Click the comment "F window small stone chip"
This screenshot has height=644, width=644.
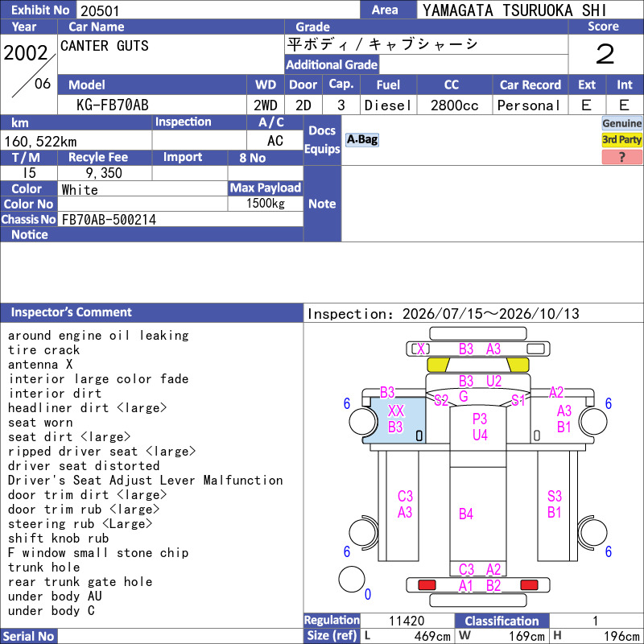coord(98,553)
